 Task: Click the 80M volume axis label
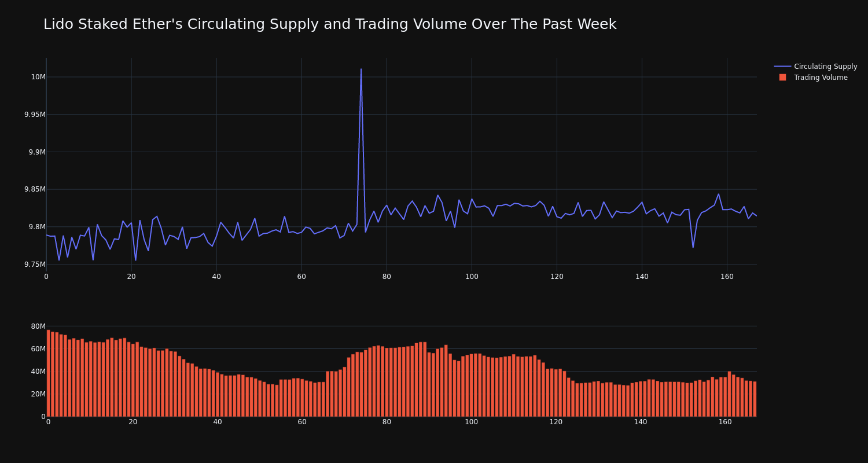click(38, 326)
